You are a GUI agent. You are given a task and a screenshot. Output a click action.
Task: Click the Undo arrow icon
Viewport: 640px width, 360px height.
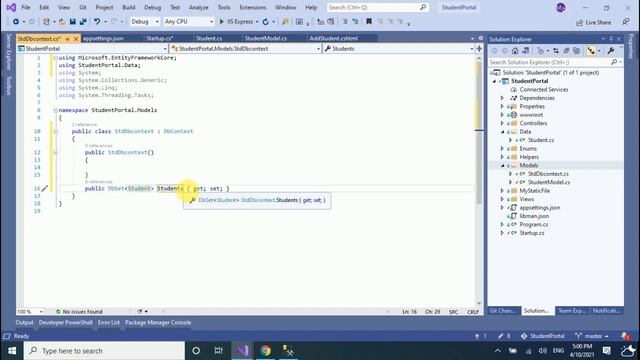point(97,22)
